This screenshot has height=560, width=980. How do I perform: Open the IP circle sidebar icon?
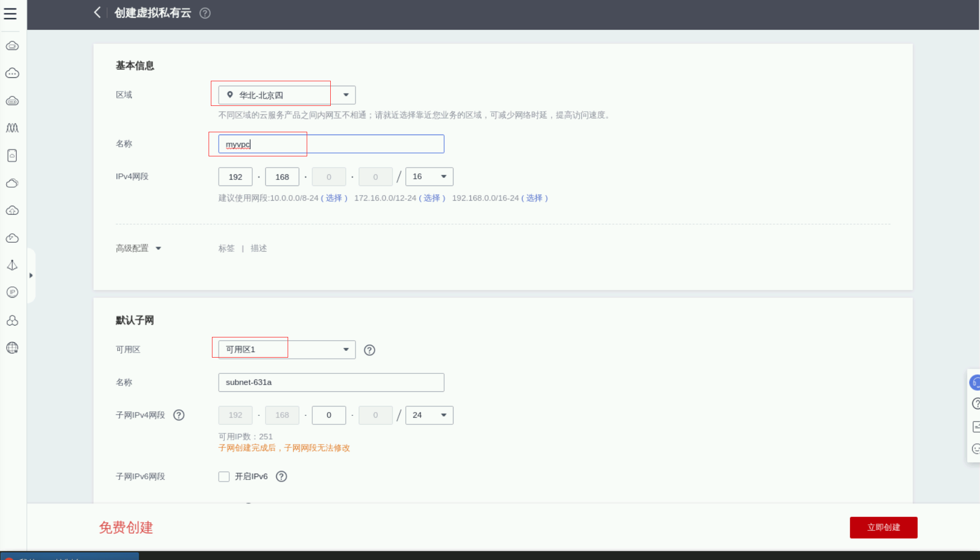coord(12,292)
